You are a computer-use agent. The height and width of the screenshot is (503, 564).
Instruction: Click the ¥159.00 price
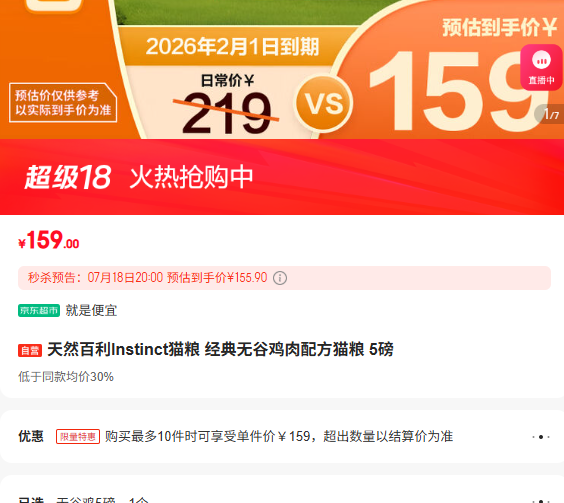pyautogui.click(x=49, y=240)
